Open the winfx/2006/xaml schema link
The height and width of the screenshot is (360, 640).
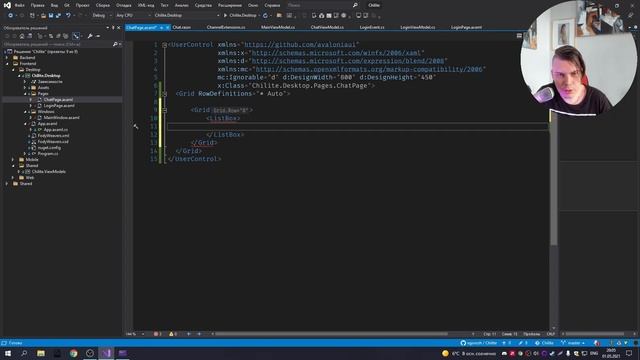point(336,53)
